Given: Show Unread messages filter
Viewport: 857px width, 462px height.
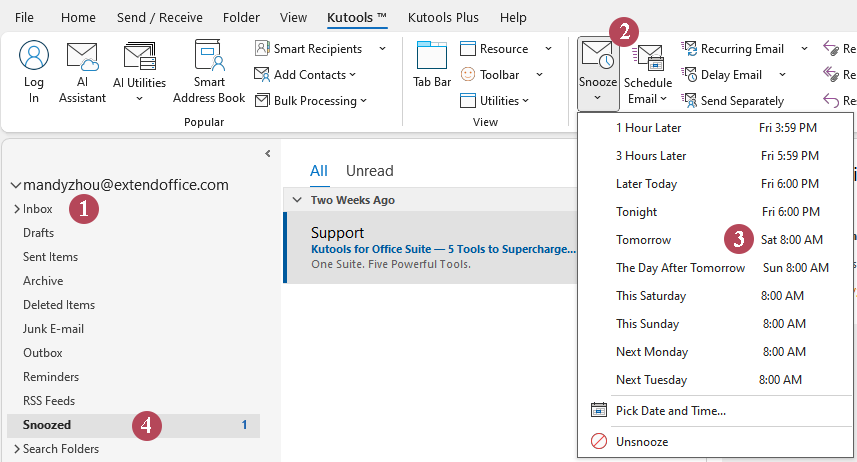Looking at the screenshot, I should [369, 171].
